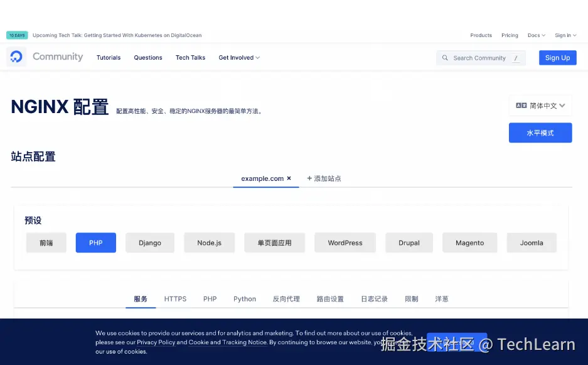The width and height of the screenshot is (588, 365).
Task: Open the Tutorials menu item
Action: point(109,57)
